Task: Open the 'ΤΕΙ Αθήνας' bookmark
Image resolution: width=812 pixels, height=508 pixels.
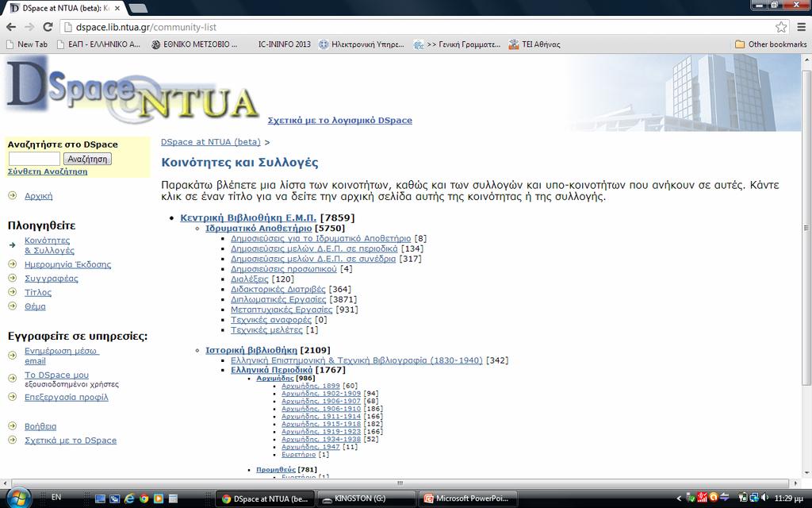Action: click(534, 44)
